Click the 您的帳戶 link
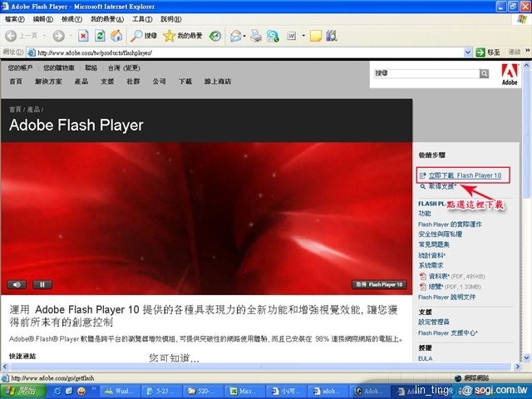 (20, 68)
